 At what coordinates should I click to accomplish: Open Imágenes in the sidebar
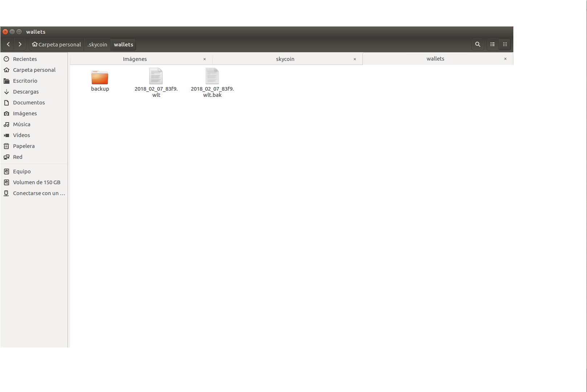34,113
